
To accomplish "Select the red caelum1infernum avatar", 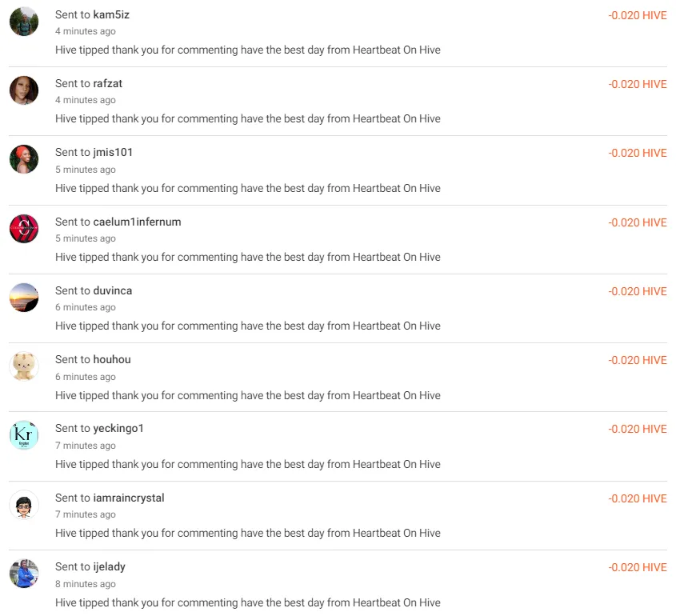I will [24, 229].
